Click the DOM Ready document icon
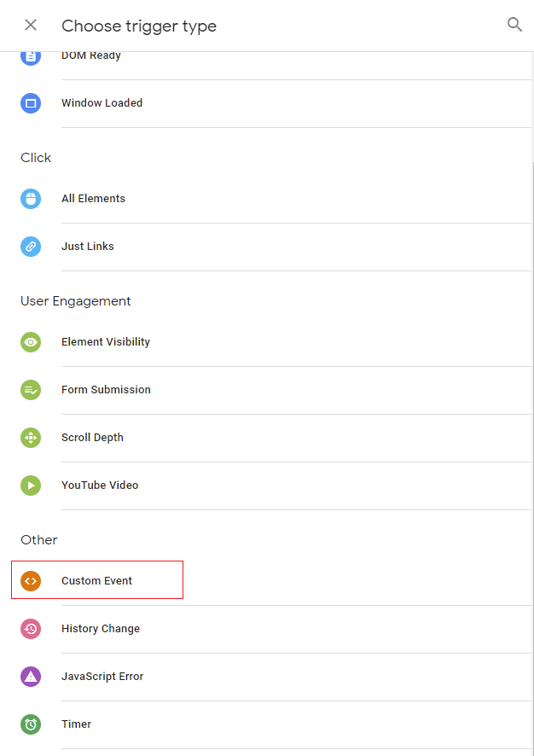The height and width of the screenshot is (756, 534). point(31,56)
